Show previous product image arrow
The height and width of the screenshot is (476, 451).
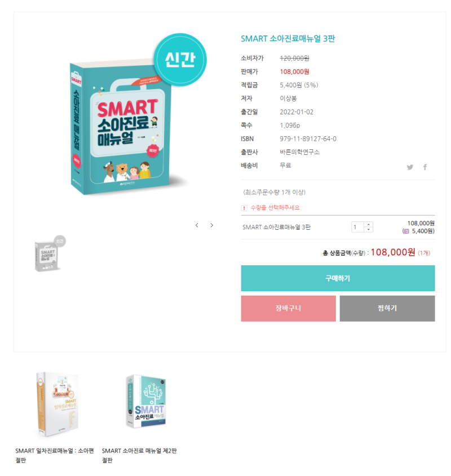click(x=197, y=225)
